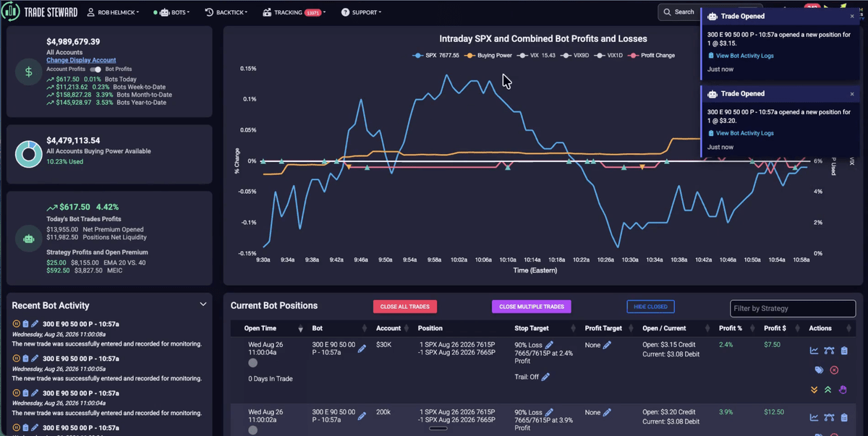Screen dimensions: 868x436
Task: Edit the Trail: Off setting in $30K row
Action: point(545,377)
